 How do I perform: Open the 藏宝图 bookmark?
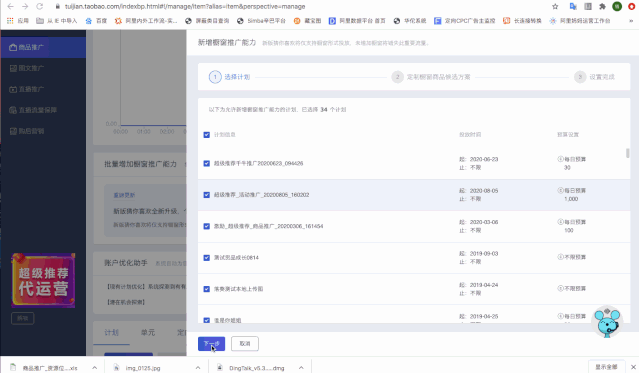[308, 21]
